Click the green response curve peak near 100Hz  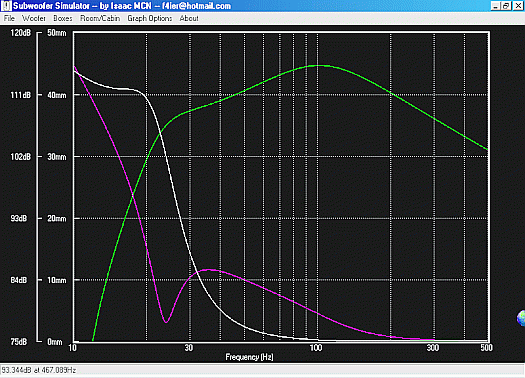pos(318,66)
